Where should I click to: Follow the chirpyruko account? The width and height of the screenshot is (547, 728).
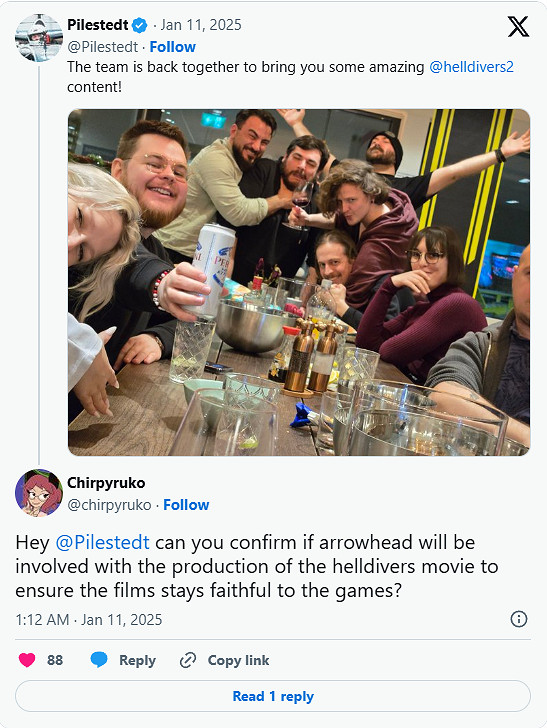(x=186, y=505)
